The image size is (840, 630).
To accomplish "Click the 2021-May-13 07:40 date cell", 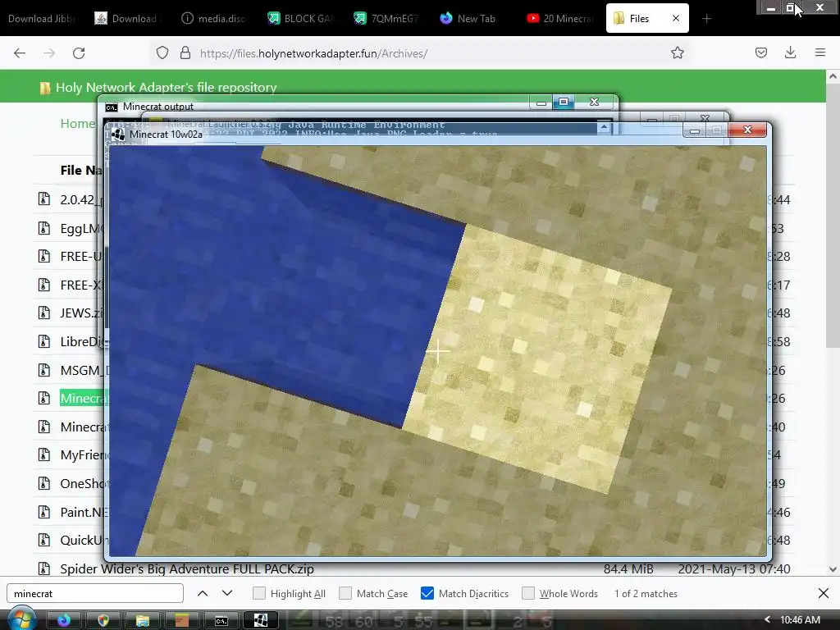I will click(x=734, y=568).
